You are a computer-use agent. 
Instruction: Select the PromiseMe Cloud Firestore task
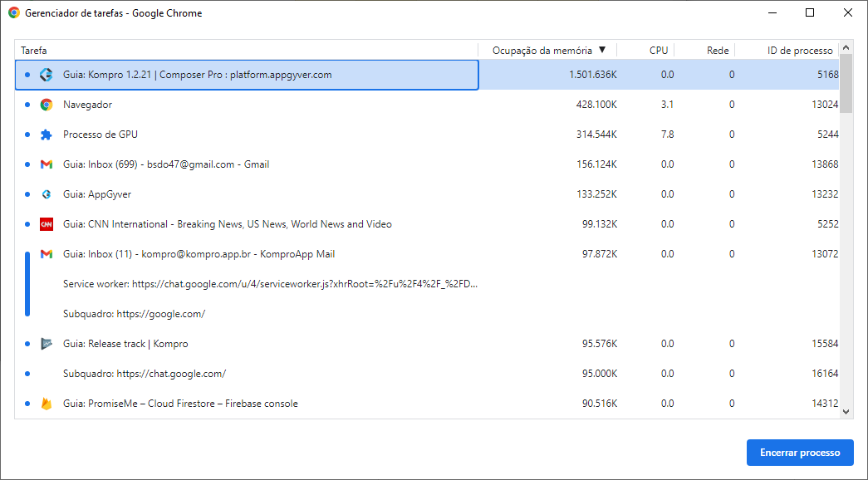point(427,404)
